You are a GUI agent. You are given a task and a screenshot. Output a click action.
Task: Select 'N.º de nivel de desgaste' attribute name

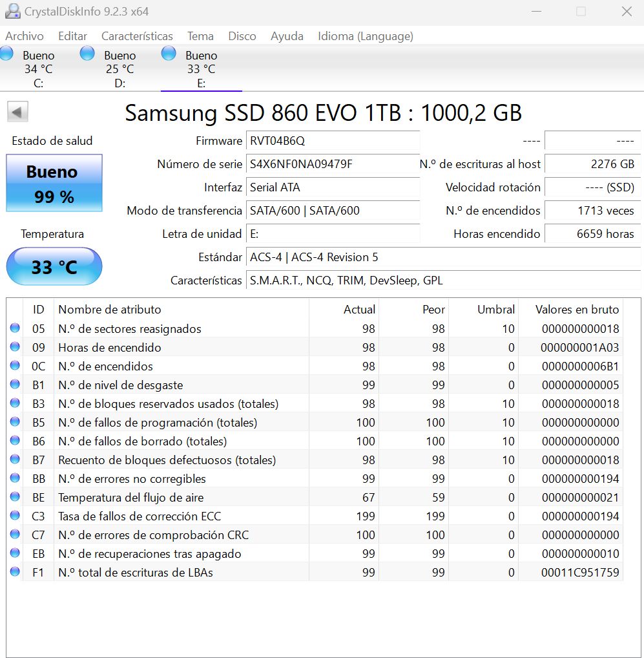[120, 385]
